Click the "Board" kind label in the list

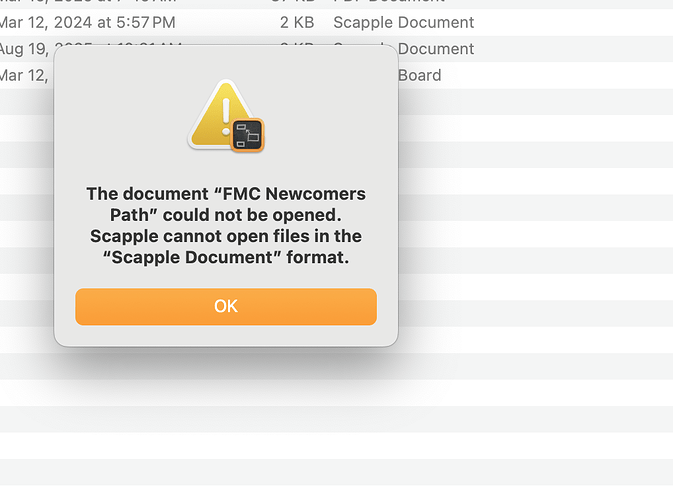point(420,75)
